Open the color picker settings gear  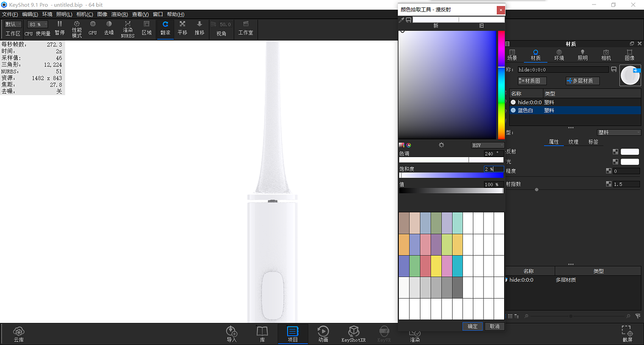coord(441,145)
